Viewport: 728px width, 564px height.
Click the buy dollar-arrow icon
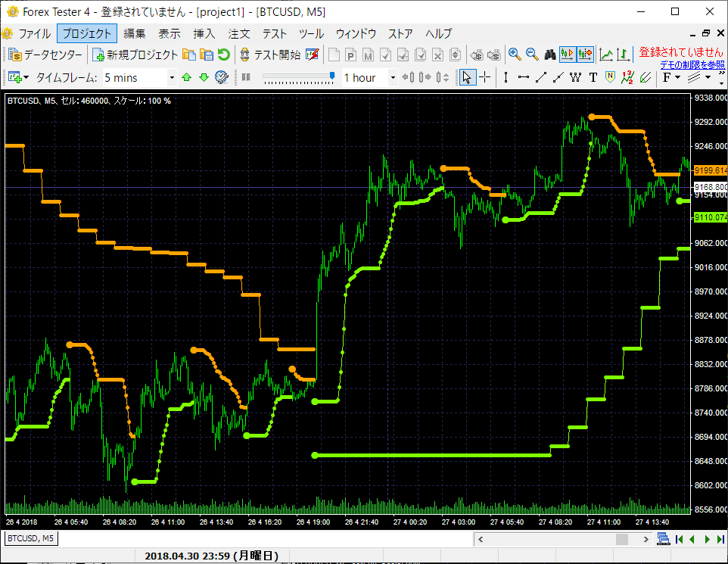pos(476,55)
